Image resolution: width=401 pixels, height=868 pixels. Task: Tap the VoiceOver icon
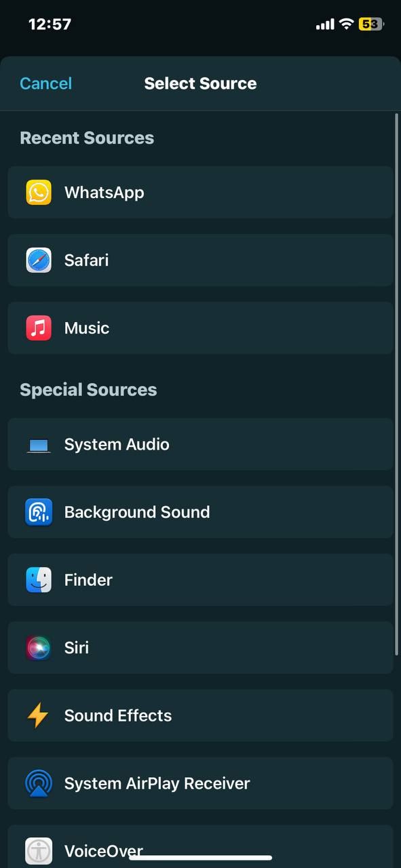tap(39, 851)
